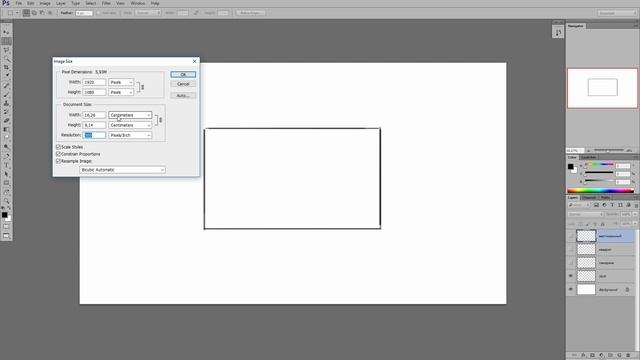640x360 pixels.
Task: Click Navigator preview thumbnail
Action: pos(602,88)
